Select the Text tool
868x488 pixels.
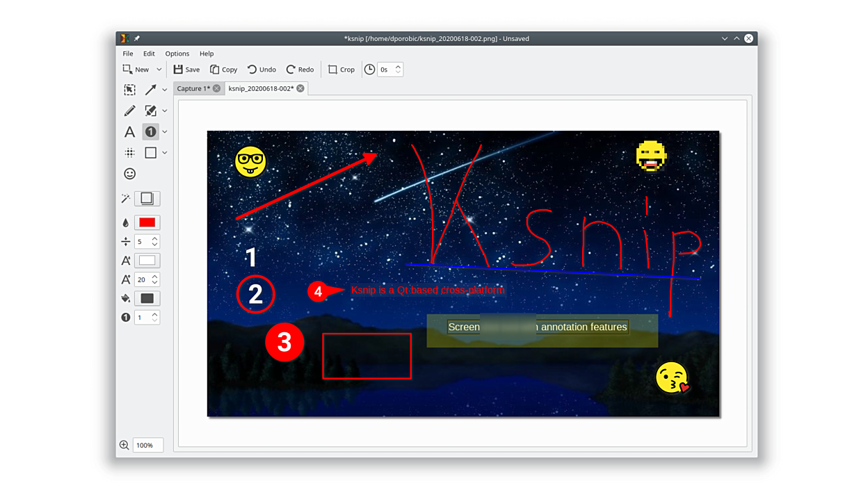click(129, 131)
